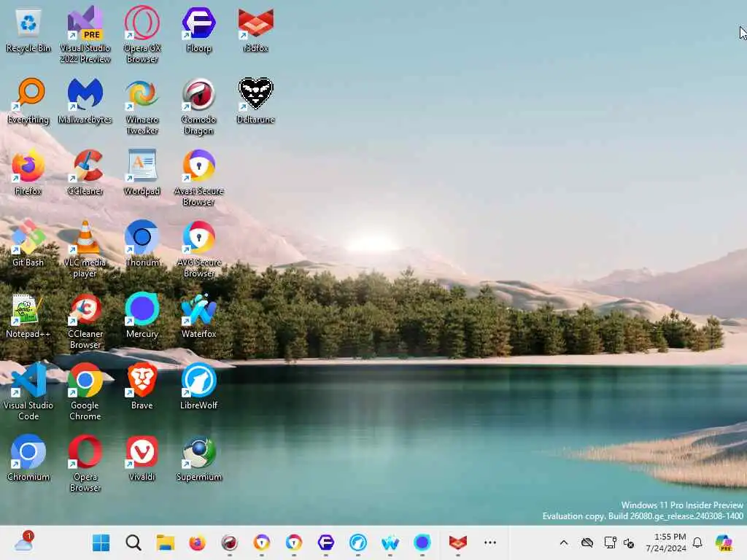The image size is (747, 560).
Task: Open the muted volume tray icon
Action: (x=628, y=542)
